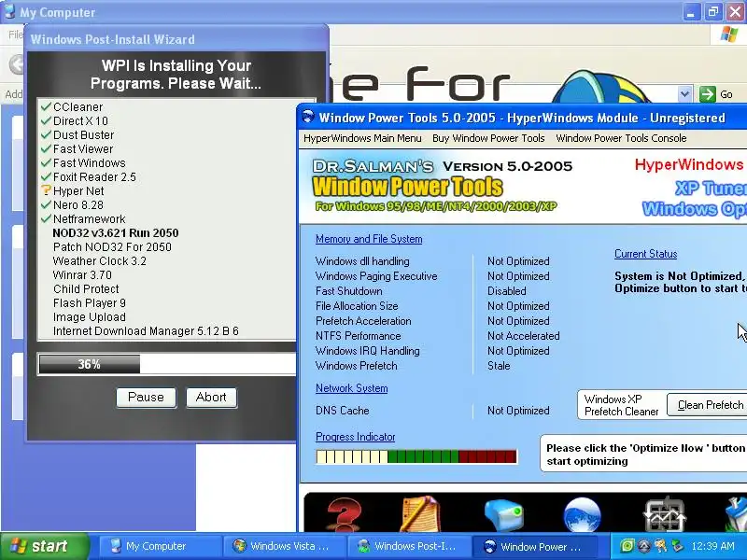Open the keys icon in system tray
The width and height of the screenshot is (747, 560).
tap(660, 546)
